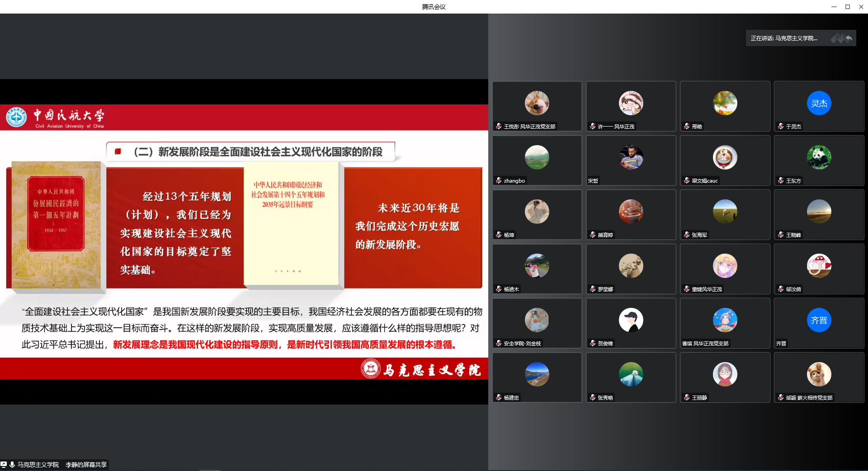868x471 pixels.
Task: Click the 李静的屏幕共享 label
Action: tap(86, 465)
